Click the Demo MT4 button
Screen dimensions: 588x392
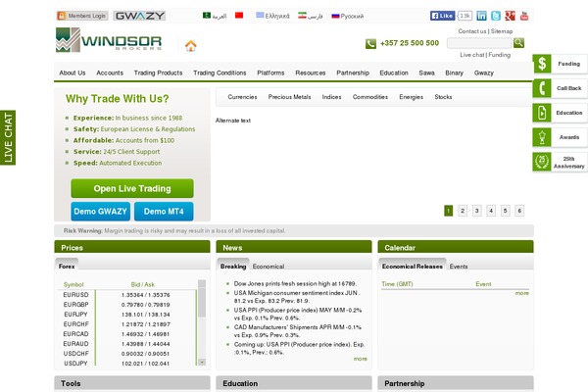click(x=164, y=212)
